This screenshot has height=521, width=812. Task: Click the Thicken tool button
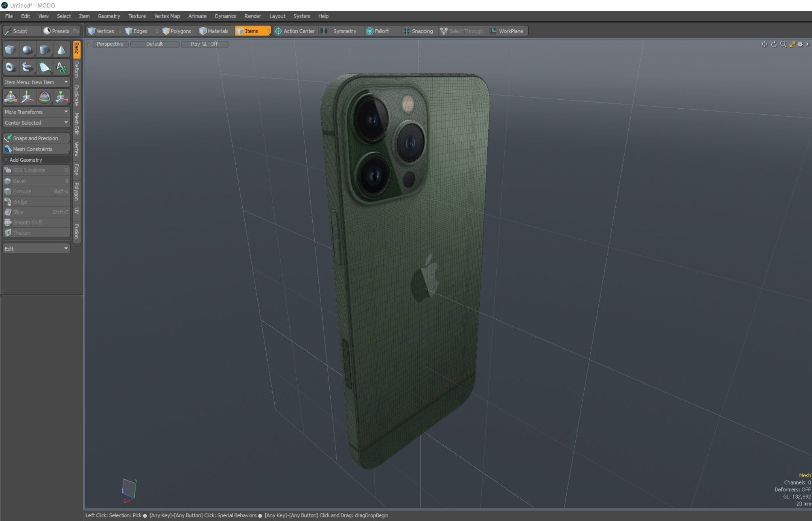(36, 233)
